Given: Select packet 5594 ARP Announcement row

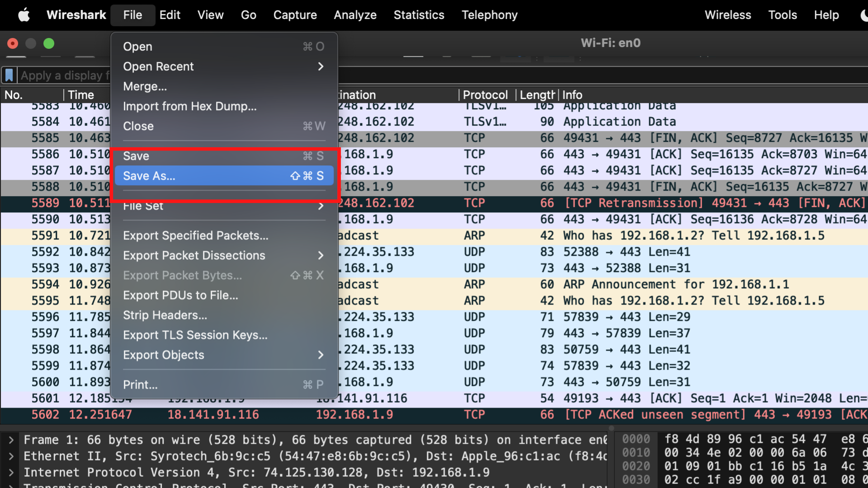Looking at the screenshot, I should [x=603, y=284].
